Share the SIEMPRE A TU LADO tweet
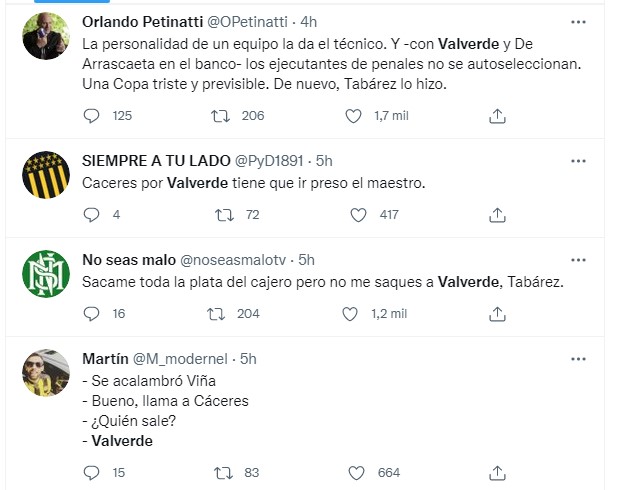Image resolution: width=625 pixels, height=490 pixels. [497, 214]
